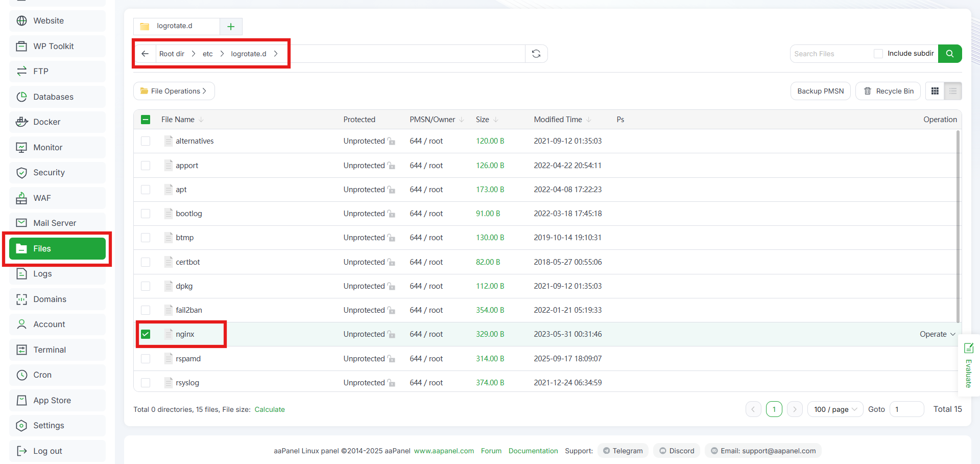This screenshot has height=464, width=980.
Task: Sort by File Name column arrow
Action: (201, 120)
